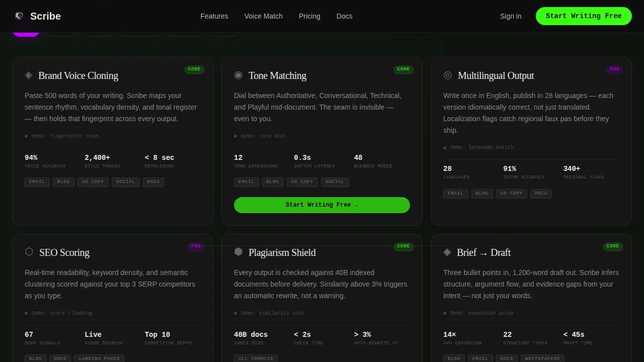644x362 pixels.
Task: Select DOCS tag in Brand Voice Cloning card
Action: (x=153, y=182)
